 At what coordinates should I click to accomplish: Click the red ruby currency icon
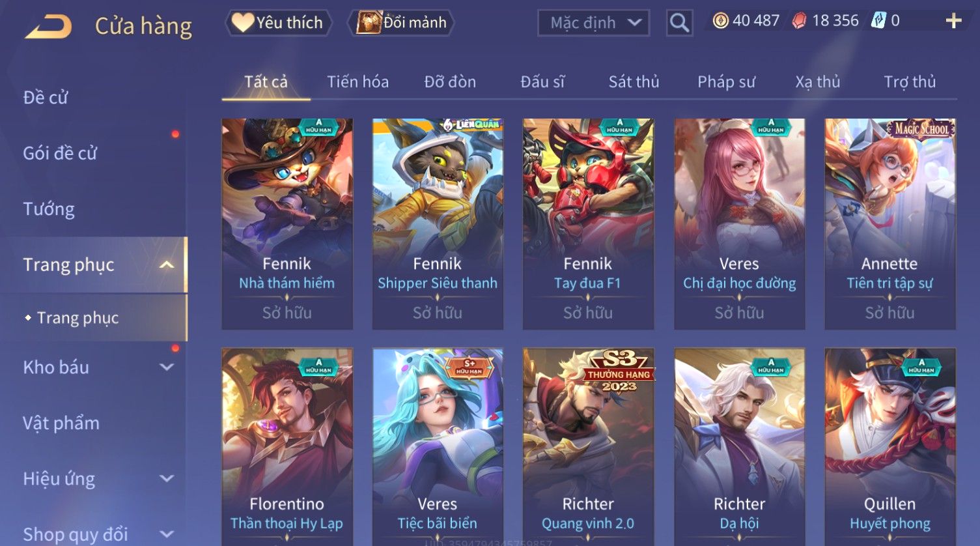tap(799, 21)
